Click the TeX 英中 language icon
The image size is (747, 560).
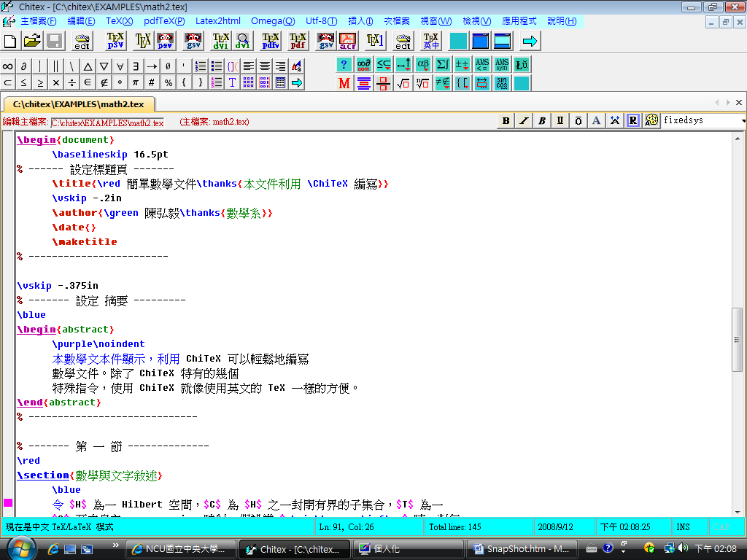[x=431, y=41]
